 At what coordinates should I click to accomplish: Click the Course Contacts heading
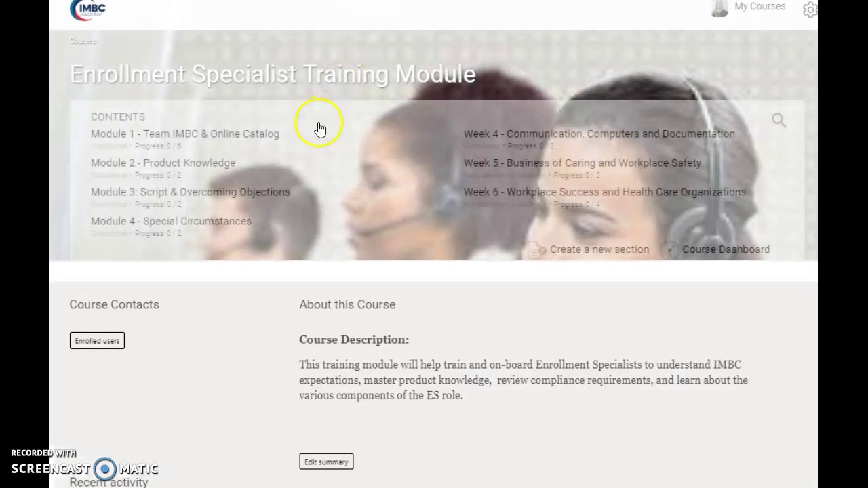click(x=114, y=305)
